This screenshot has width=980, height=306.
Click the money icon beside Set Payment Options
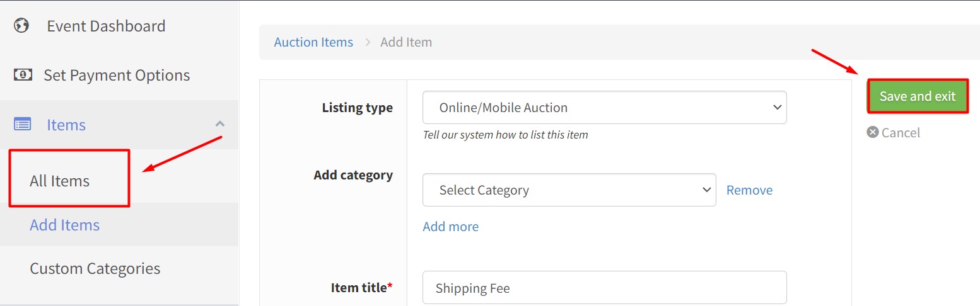tap(23, 75)
